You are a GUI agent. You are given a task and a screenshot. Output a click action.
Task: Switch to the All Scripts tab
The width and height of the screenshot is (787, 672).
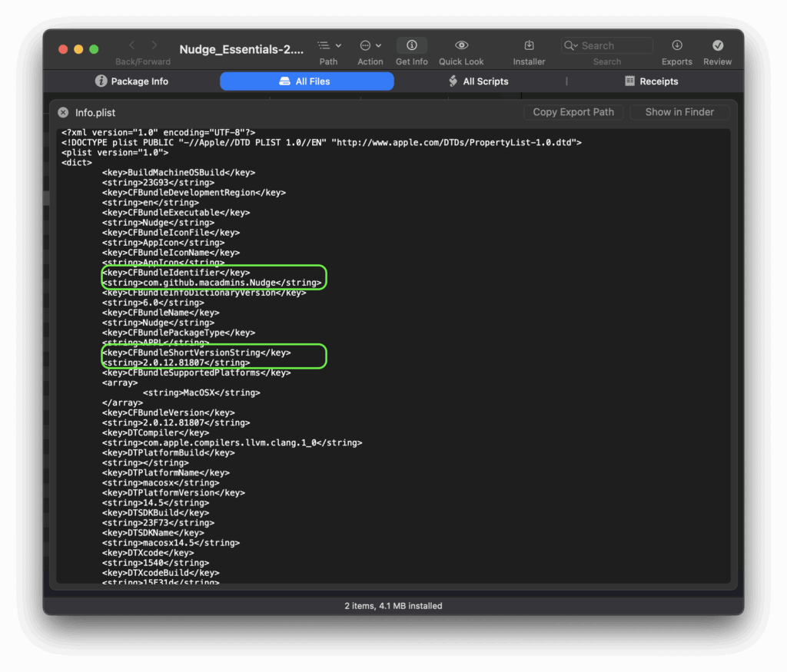tap(478, 81)
